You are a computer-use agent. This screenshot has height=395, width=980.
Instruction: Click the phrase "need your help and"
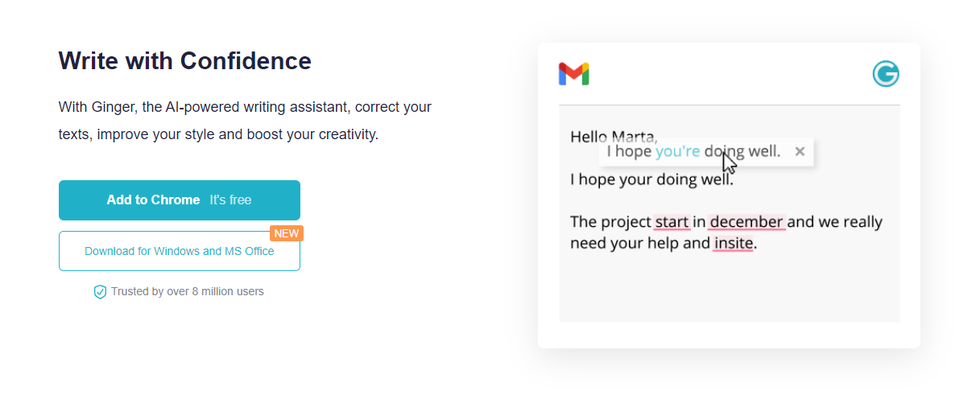639,243
